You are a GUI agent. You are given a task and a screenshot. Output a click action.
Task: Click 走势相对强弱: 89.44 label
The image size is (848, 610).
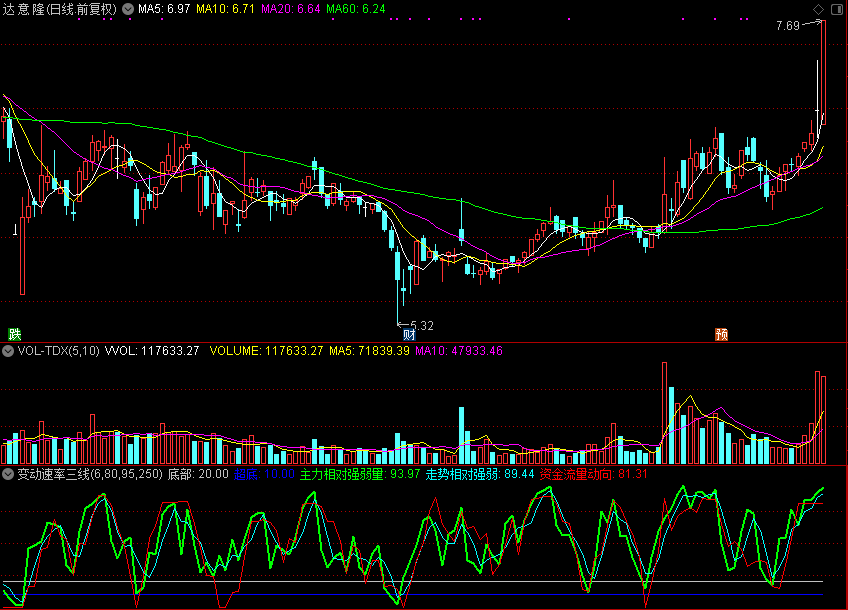(x=480, y=474)
